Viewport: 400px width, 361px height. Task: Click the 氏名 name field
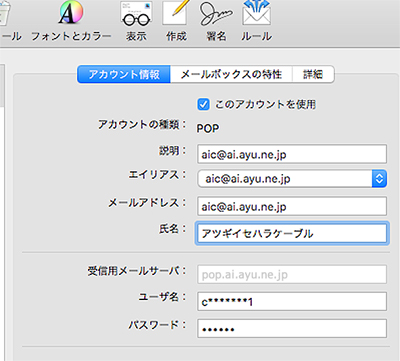click(292, 233)
